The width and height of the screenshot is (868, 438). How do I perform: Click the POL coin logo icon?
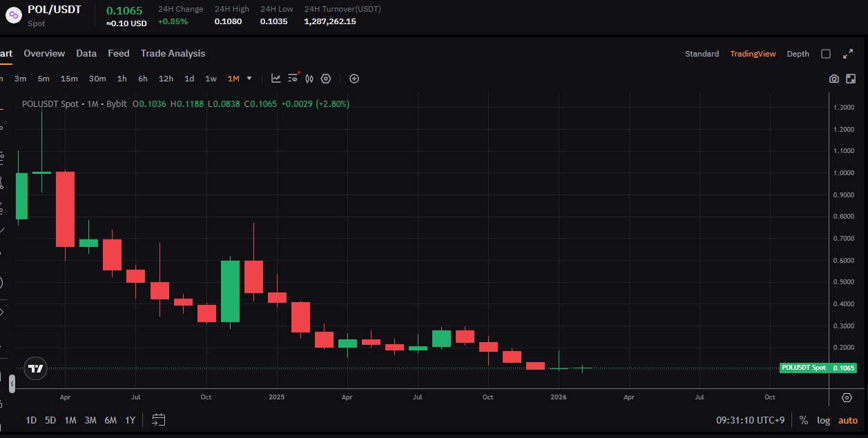pos(12,14)
